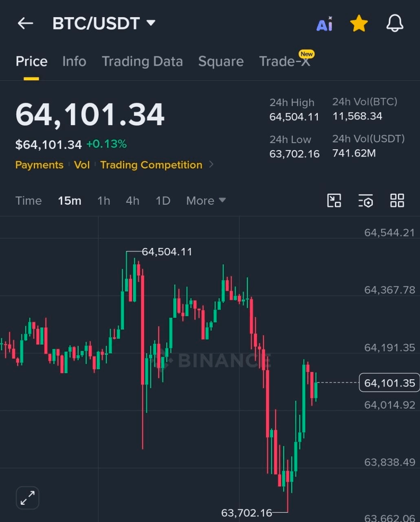Viewport: 420px width, 522px height.
Task: Open the Payments link
Action: click(40, 165)
